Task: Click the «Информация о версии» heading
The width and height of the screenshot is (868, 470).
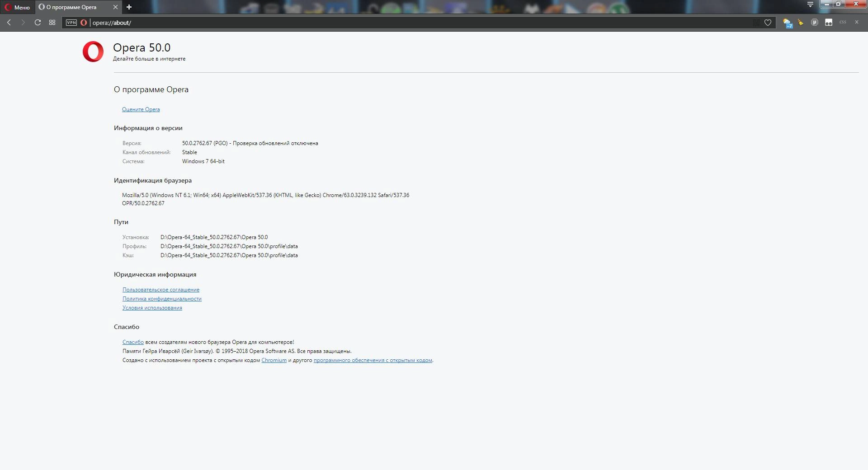Action: click(148, 128)
